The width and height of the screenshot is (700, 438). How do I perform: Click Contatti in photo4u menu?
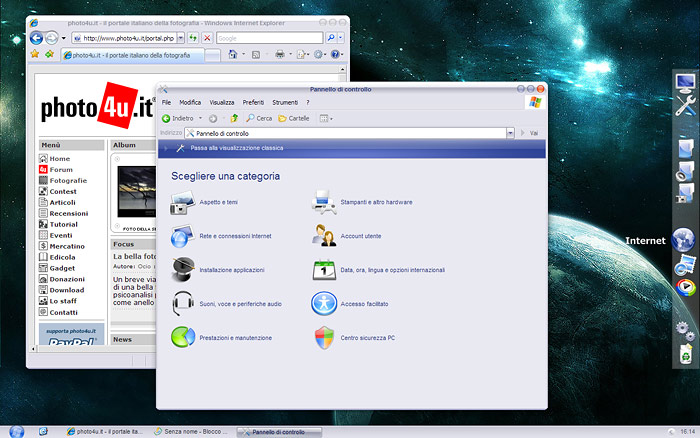63,312
